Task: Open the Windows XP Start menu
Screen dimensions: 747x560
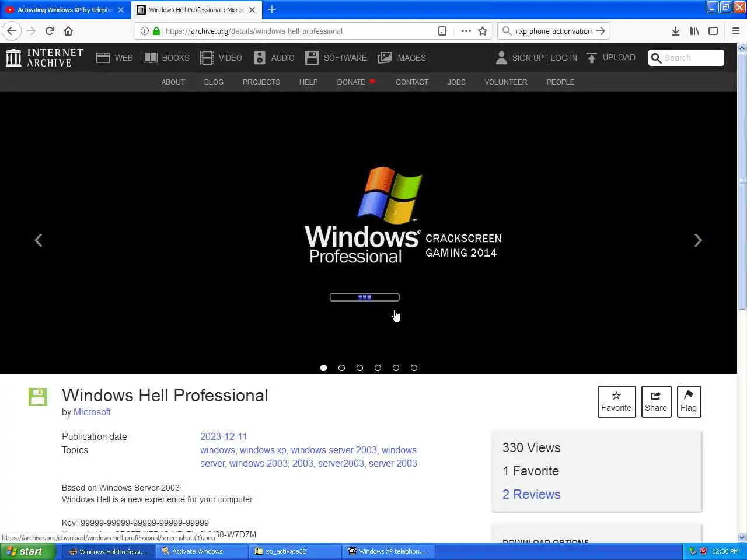Action: 28,551
